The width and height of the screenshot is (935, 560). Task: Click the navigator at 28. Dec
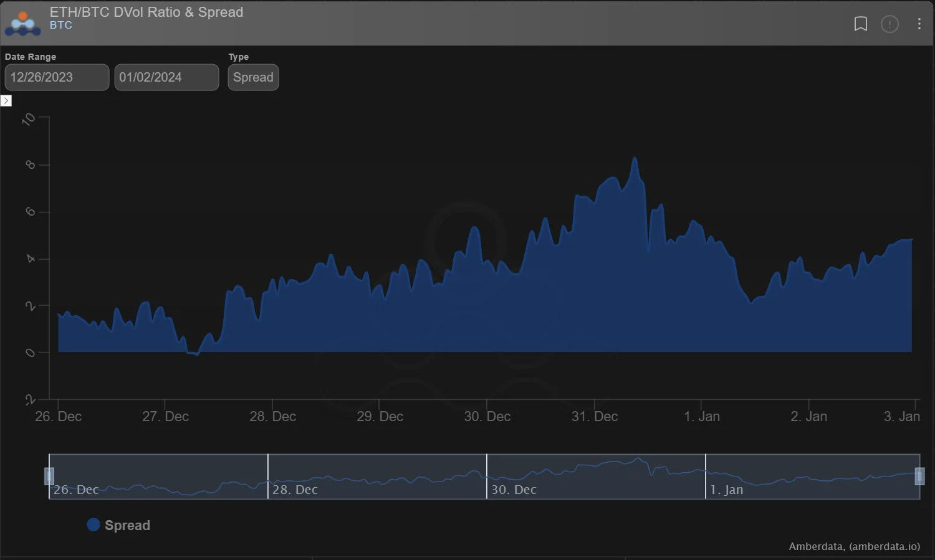point(295,490)
